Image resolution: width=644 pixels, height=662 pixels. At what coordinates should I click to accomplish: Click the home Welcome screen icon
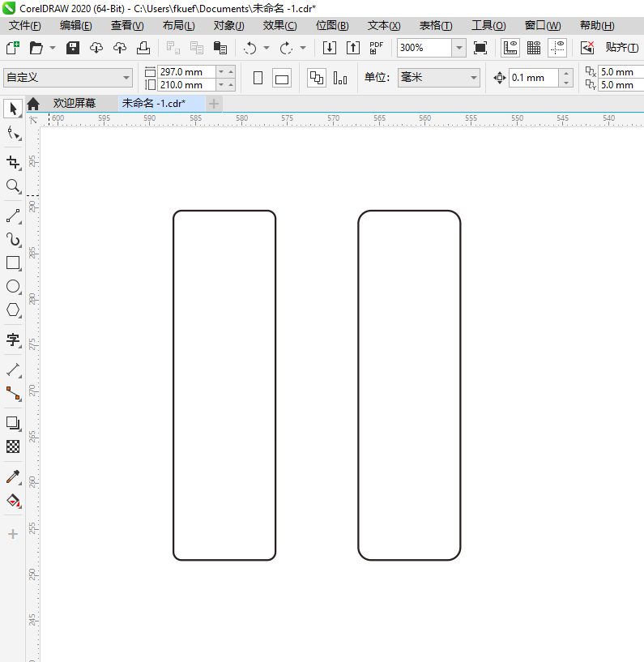(33, 104)
